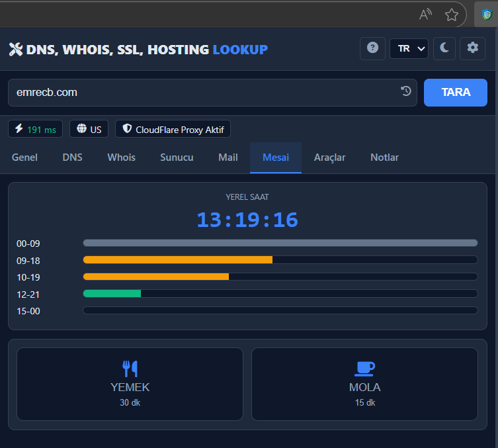Click the help question mark icon
Screen dimensions: 498x448
coord(372,49)
